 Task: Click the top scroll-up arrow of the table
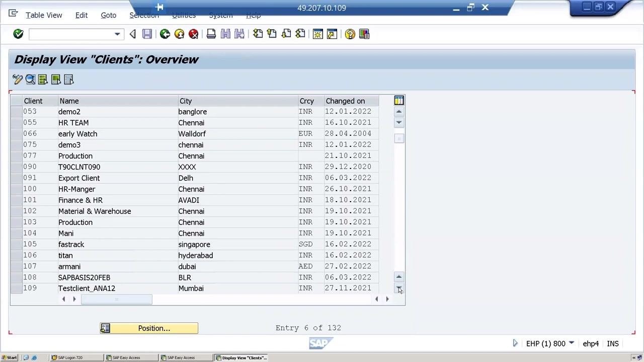coord(399,112)
